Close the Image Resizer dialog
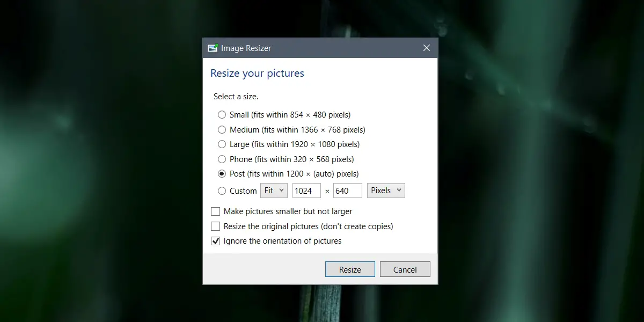This screenshot has width=644, height=322. pos(427,48)
